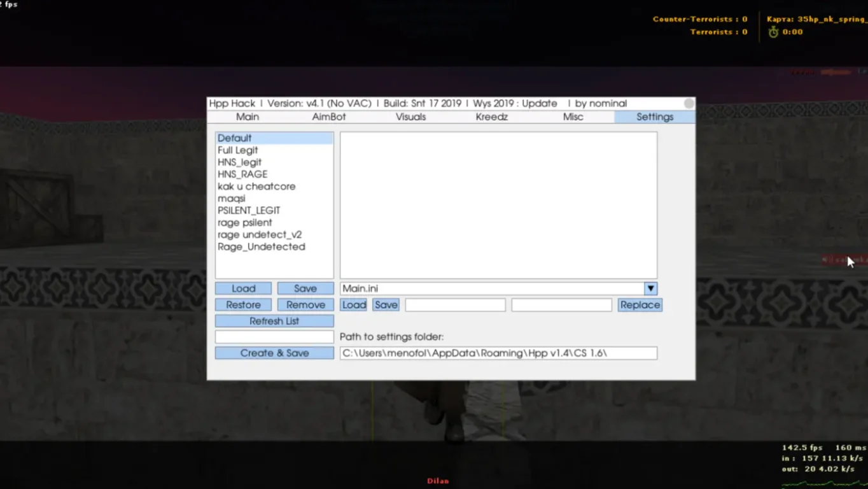868x489 pixels.
Task: Click the settings folder path field
Action: [x=498, y=353]
